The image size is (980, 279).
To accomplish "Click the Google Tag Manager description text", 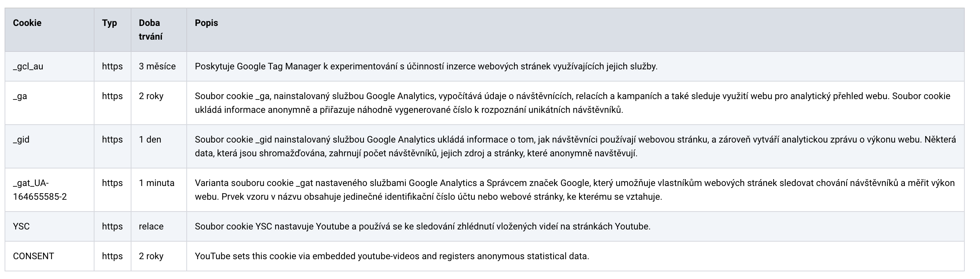I will point(426,66).
